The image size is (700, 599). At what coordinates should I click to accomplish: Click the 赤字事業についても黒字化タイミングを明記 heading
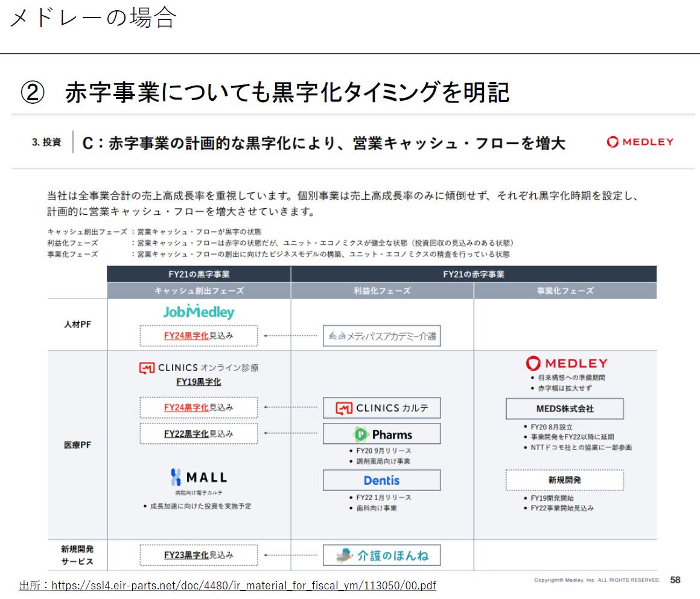tap(287, 92)
